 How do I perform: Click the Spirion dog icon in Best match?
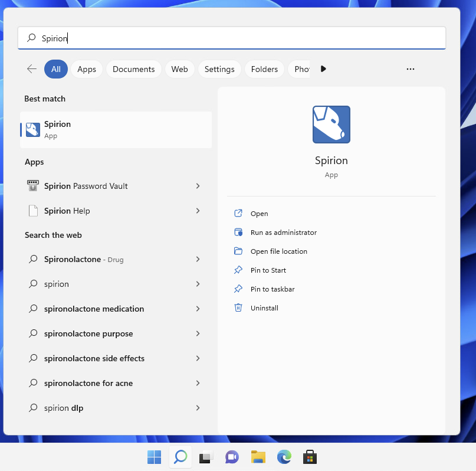pos(33,130)
